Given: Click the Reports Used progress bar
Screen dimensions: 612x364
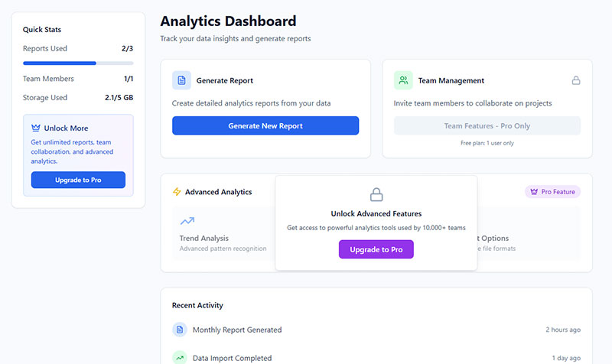Looking at the screenshot, I should tap(78, 63).
